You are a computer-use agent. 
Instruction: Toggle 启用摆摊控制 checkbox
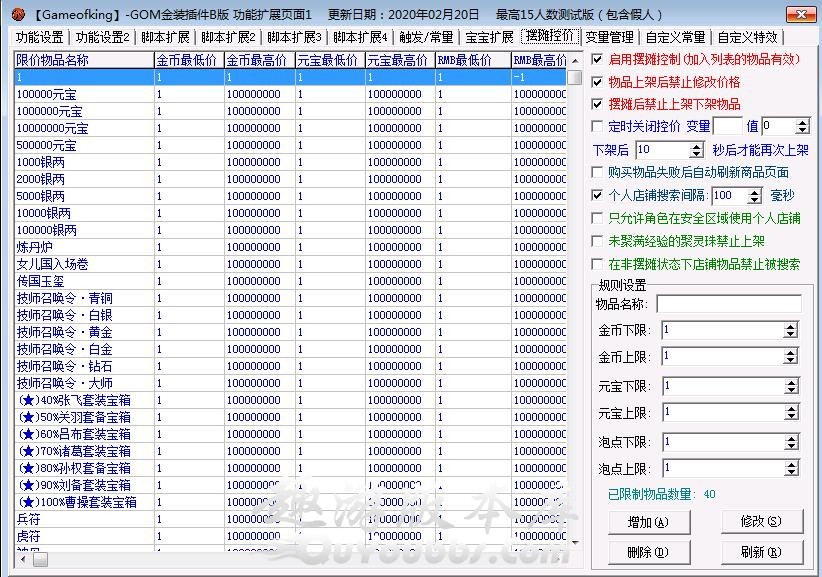coord(597,59)
